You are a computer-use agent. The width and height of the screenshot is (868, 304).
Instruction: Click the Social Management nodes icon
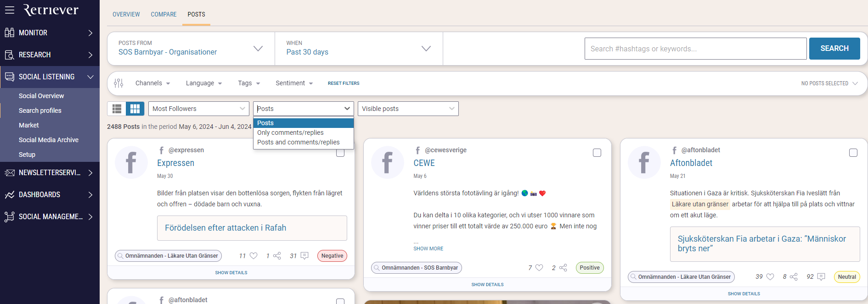click(x=9, y=216)
